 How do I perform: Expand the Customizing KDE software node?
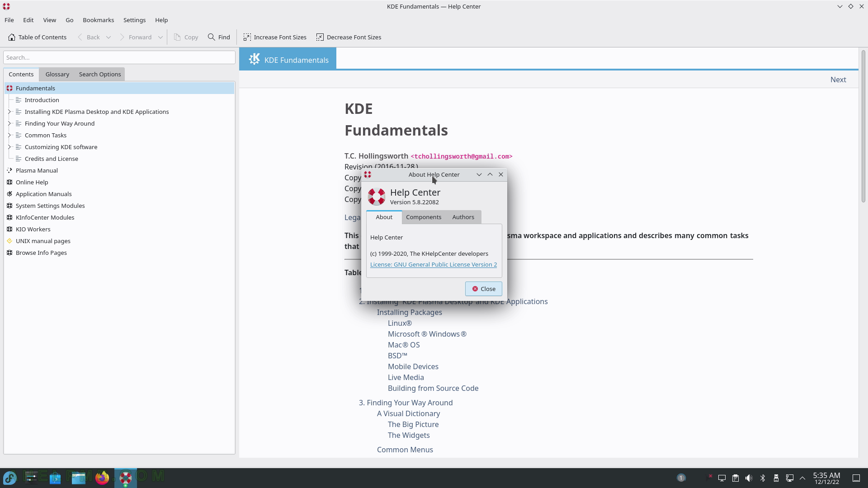click(9, 147)
